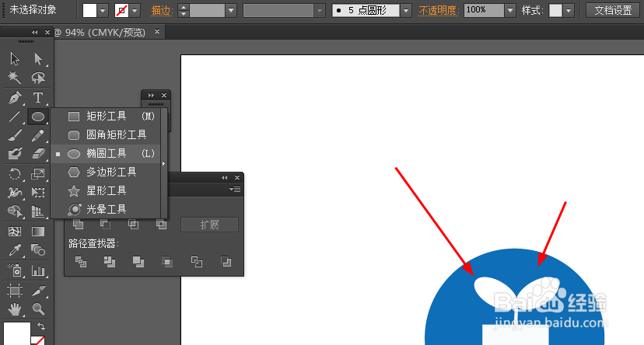Image resolution: width=644 pixels, height=345 pixels.
Task: Select the Hand tool
Action: [x=15, y=309]
